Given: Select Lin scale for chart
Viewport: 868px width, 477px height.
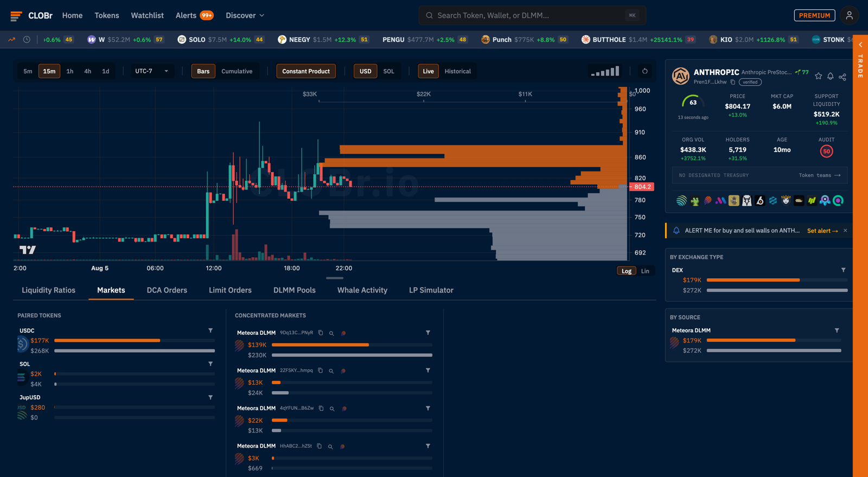Looking at the screenshot, I should tap(645, 271).
